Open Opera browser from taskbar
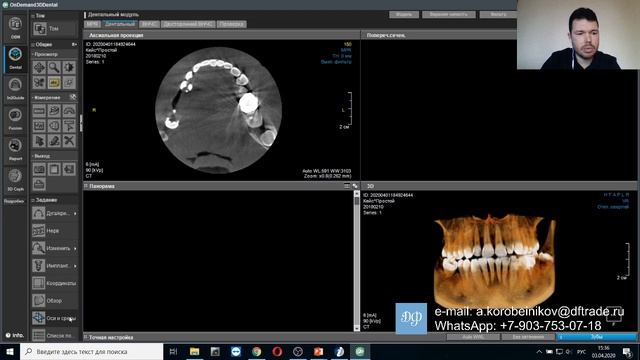The image size is (640, 360). pos(277,351)
